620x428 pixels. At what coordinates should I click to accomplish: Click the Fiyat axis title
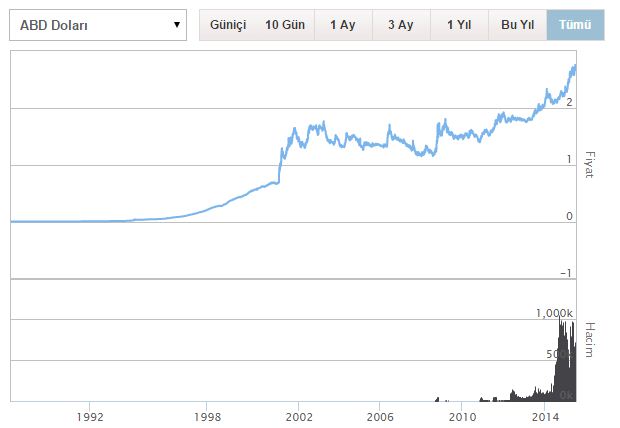(589, 164)
